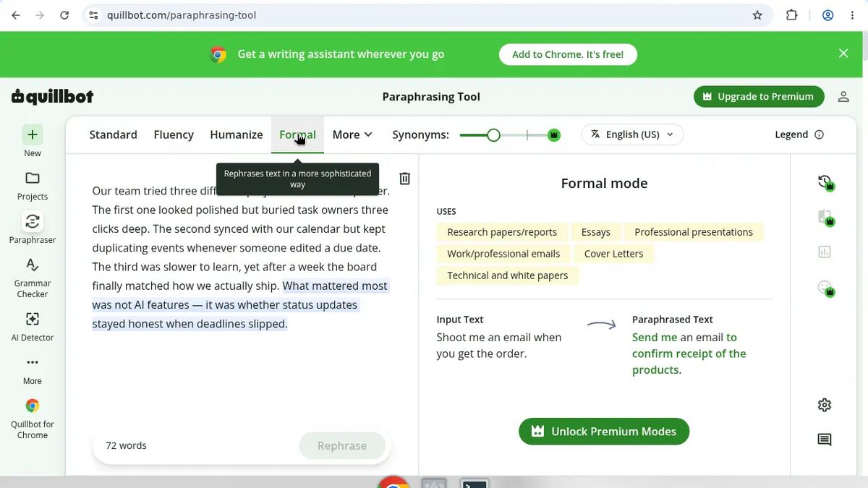868x488 pixels.
Task: Bookmark this page with star icon
Action: (757, 15)
